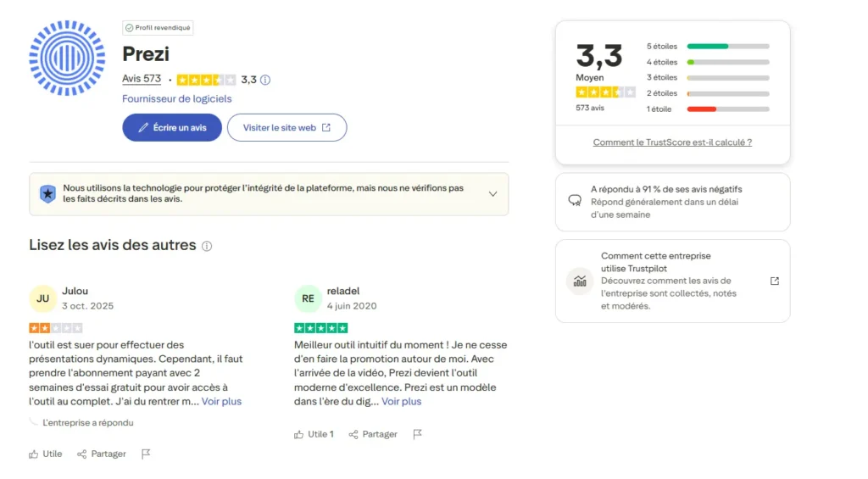
Task: Expand Julou's review with 'Voir plus'
Action: 221,401
